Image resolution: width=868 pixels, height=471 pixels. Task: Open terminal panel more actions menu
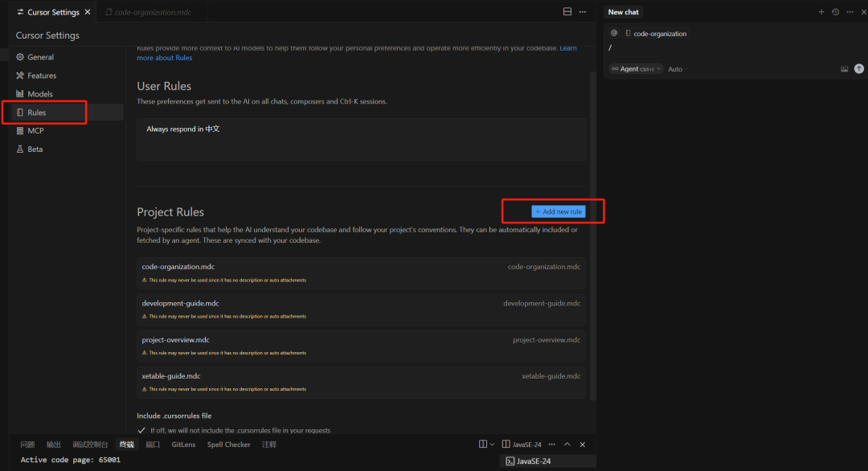coord(552,444)
